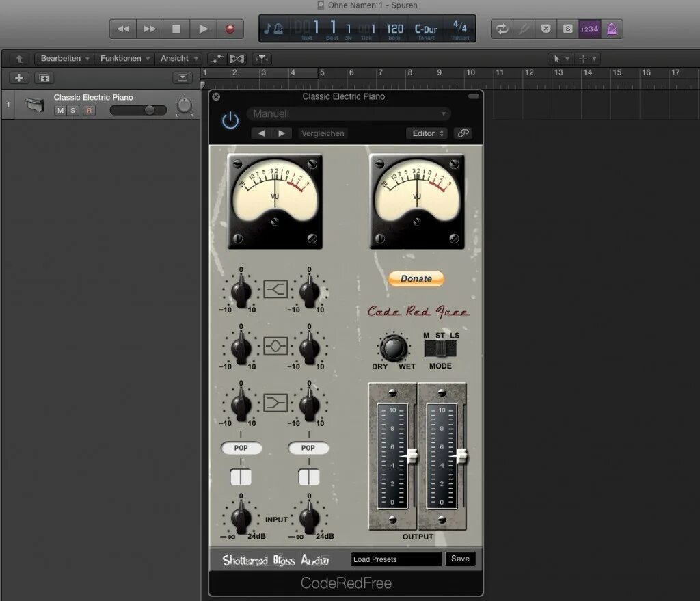Toggle the right square switch below POP
700x601 pixels.
click(309, 477)
